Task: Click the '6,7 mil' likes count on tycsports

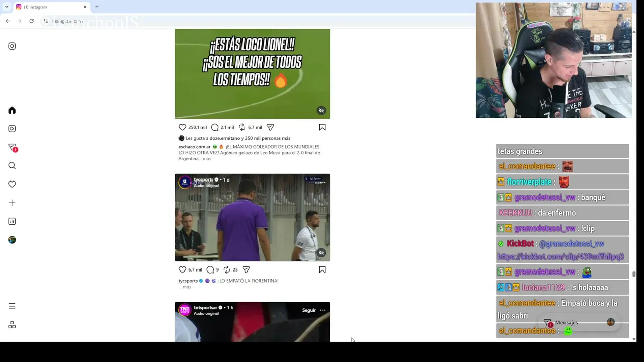Action: tap(195, 269)
